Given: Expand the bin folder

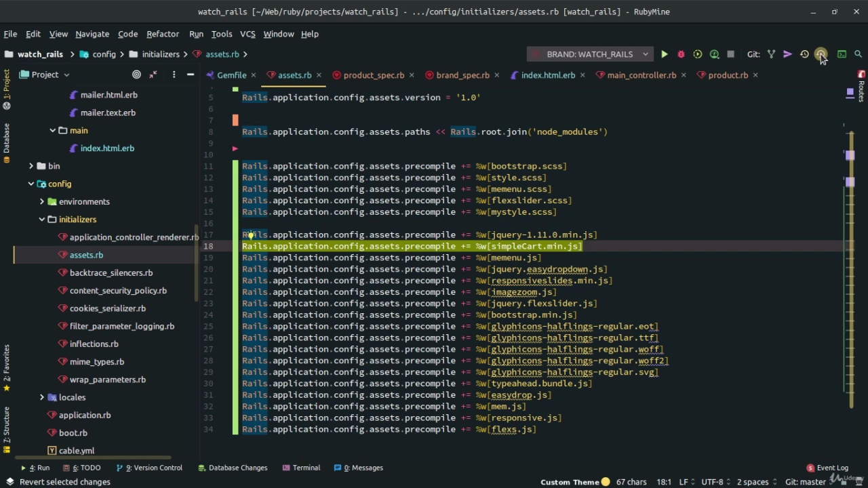Looking at the screenshot, I should (x=31, y=165).
